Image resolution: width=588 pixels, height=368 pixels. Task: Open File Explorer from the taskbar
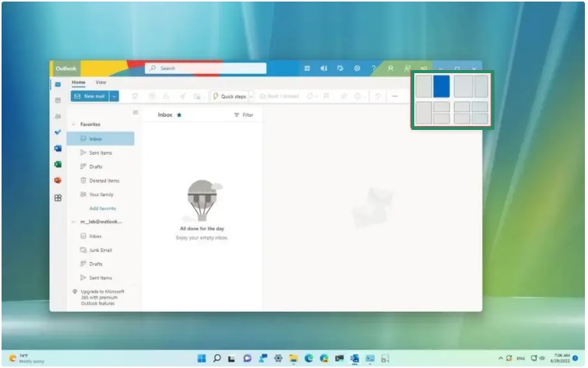point(294,359)
